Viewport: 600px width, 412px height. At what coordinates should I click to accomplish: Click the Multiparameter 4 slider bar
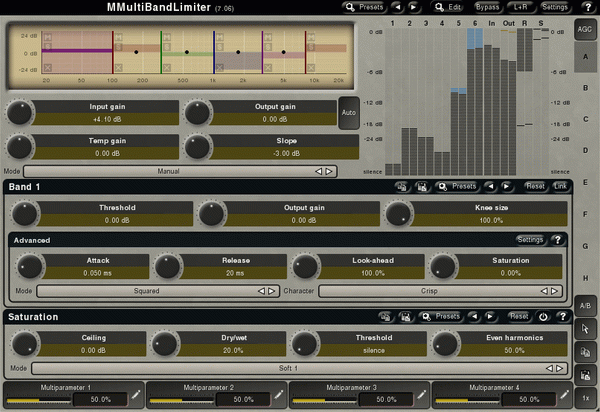coord(468,400)
